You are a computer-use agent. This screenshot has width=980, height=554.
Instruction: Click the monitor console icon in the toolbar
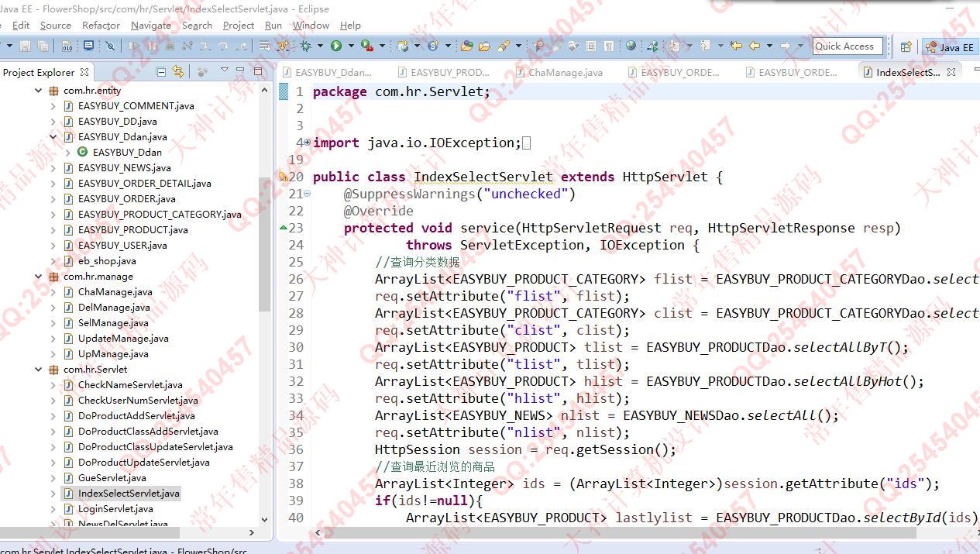(x=89, y=46)
